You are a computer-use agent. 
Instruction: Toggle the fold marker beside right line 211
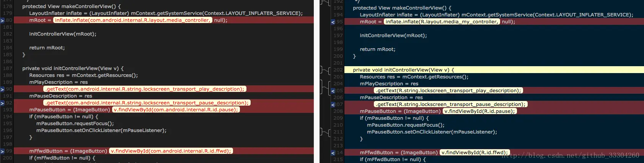click(324, 132)
